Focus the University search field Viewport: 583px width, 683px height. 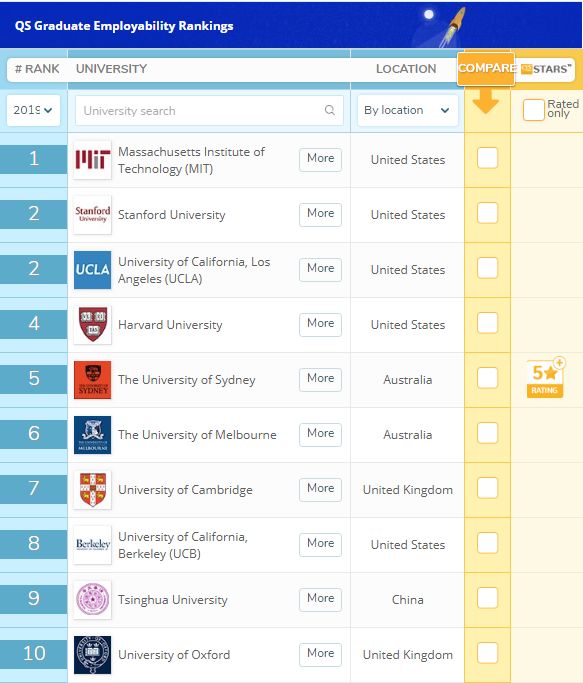[x=209, y=111]
